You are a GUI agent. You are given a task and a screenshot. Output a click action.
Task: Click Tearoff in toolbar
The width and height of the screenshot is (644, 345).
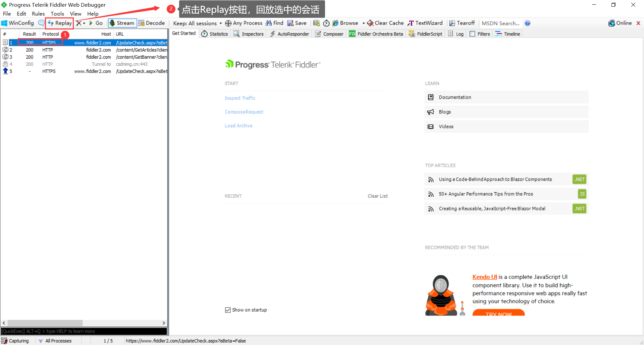tap(462, 23)
